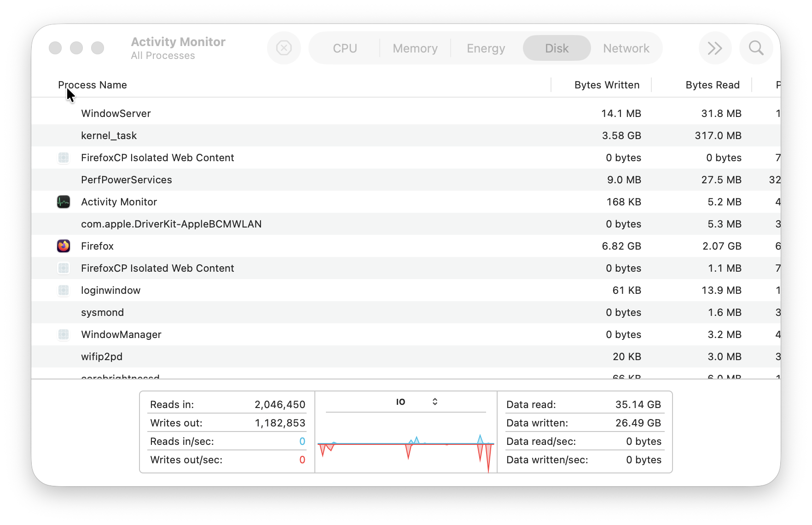Click the FirefoxCP Isolated Web Content icon

tap(63, 157)
